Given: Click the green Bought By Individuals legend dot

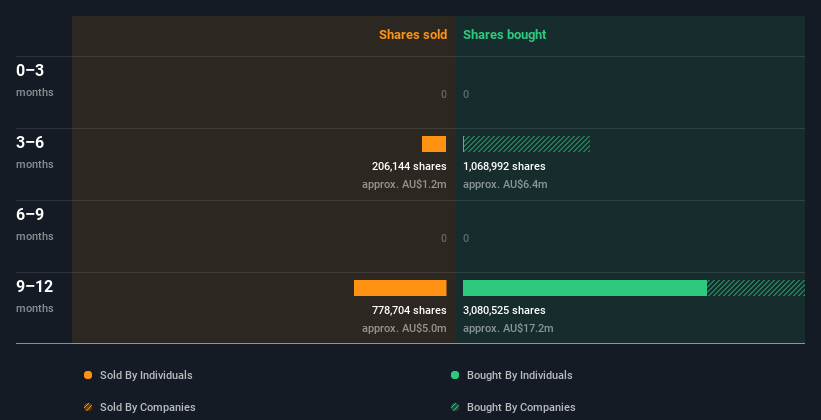Looking at the screenshot, I should point(455,375).
